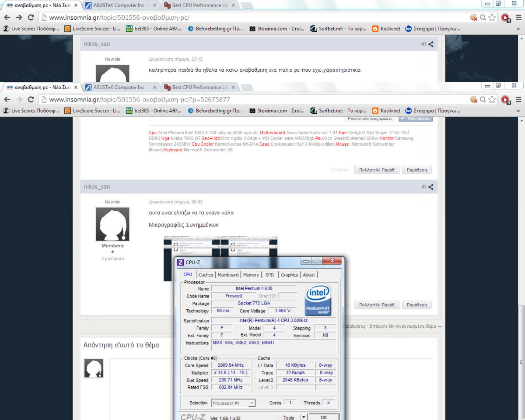Click nikos_xan's avatar in post #3

click(112, 224)
